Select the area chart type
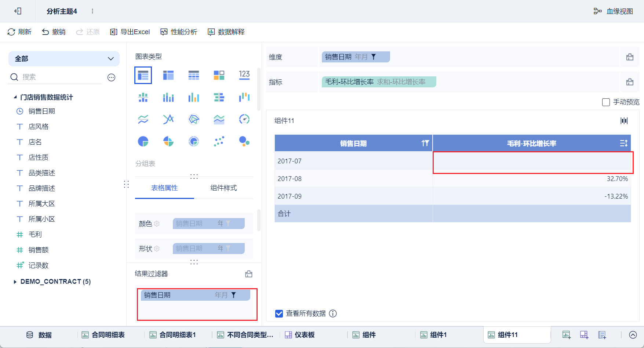This screenshot has height=348, width=644. pyautogui.click(x=219, y=119)
